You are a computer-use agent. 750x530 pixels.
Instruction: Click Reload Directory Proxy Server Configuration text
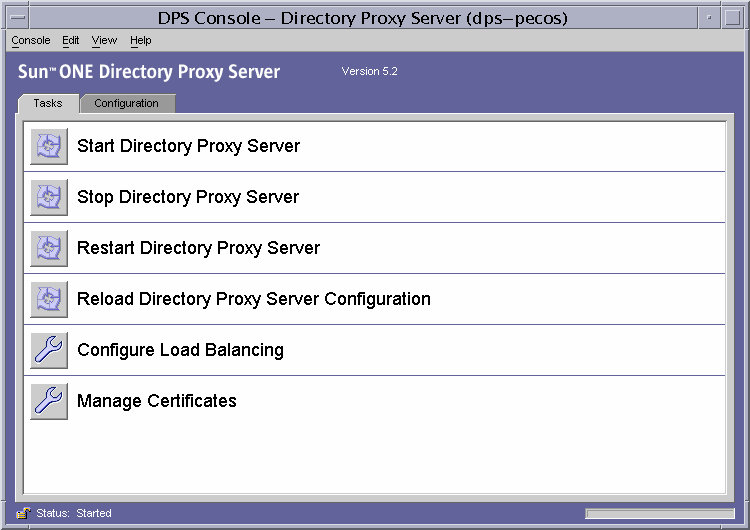point(254,299)
